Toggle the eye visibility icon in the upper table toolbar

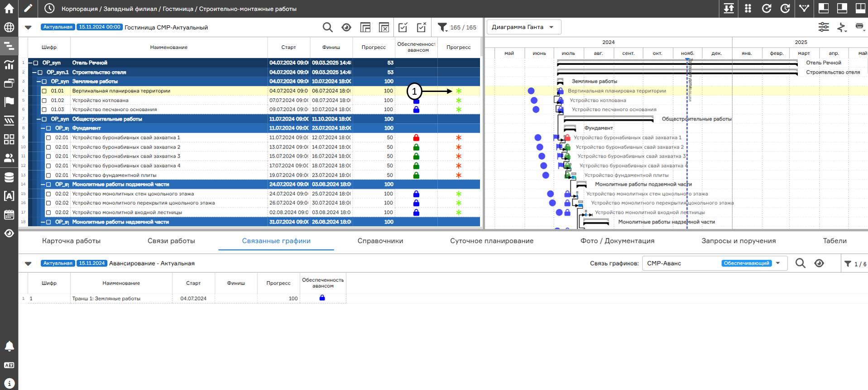tap(346, 28)
